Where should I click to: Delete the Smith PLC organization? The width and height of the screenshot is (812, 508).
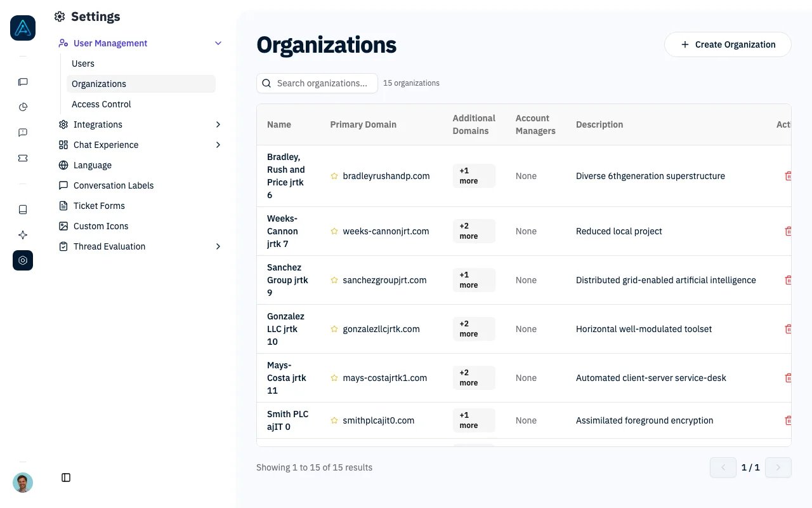[x=789, y=420]
